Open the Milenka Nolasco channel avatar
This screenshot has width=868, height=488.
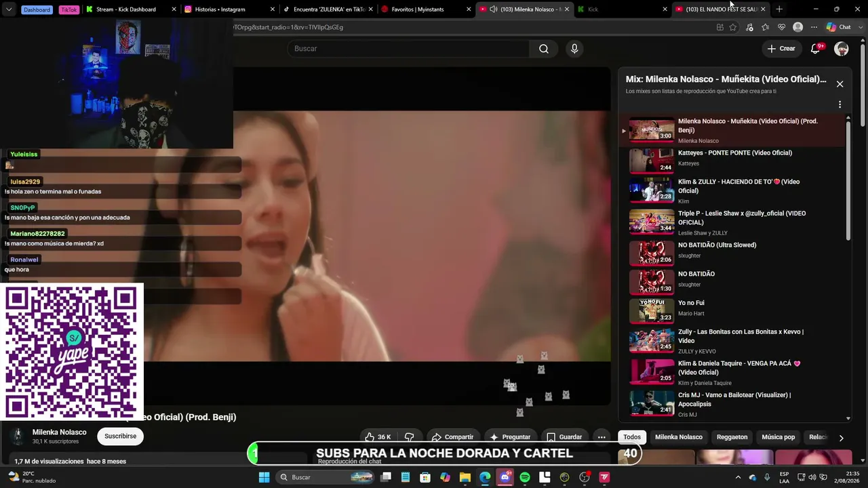19,436
